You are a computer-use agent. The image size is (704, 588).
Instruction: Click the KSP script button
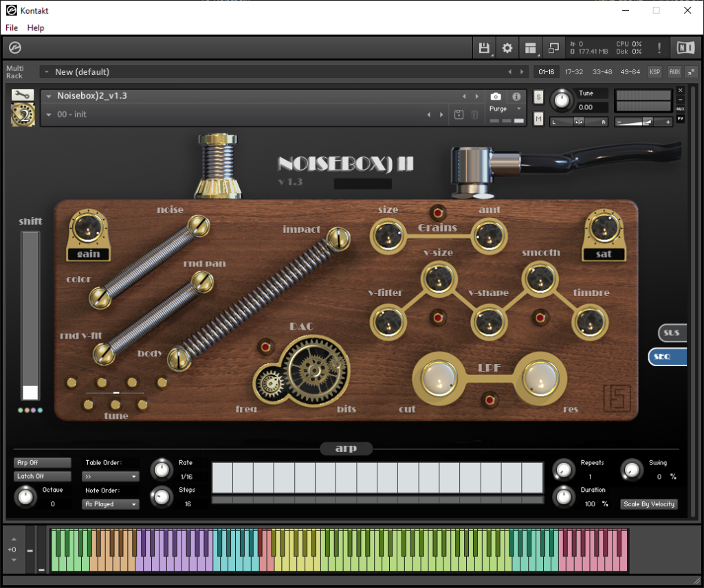654,71
